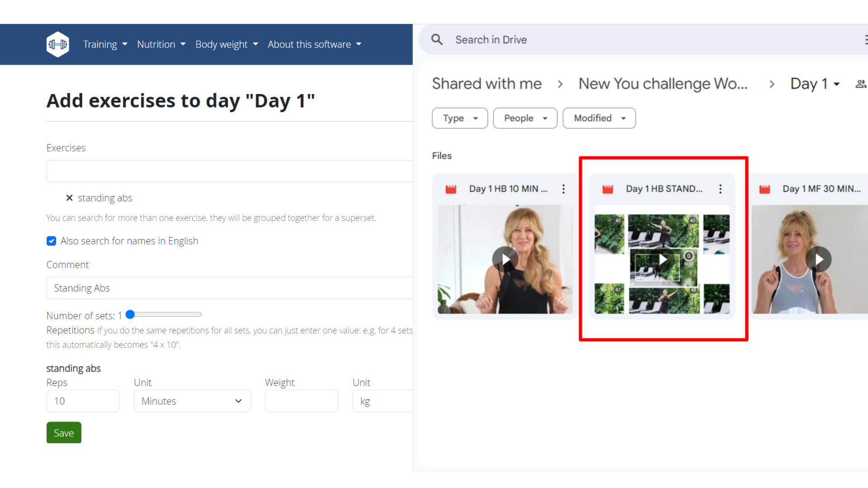868x488 pixels.
Task: Open the Minutes unit dropdown
Action: coord(192,401)
